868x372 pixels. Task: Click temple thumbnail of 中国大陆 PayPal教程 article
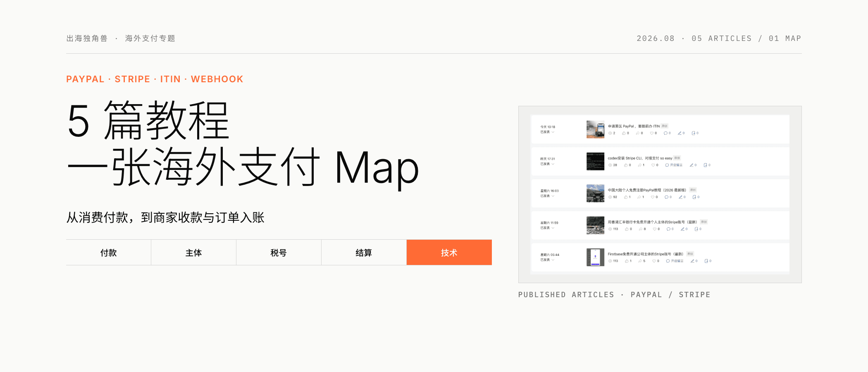point(595,193)
